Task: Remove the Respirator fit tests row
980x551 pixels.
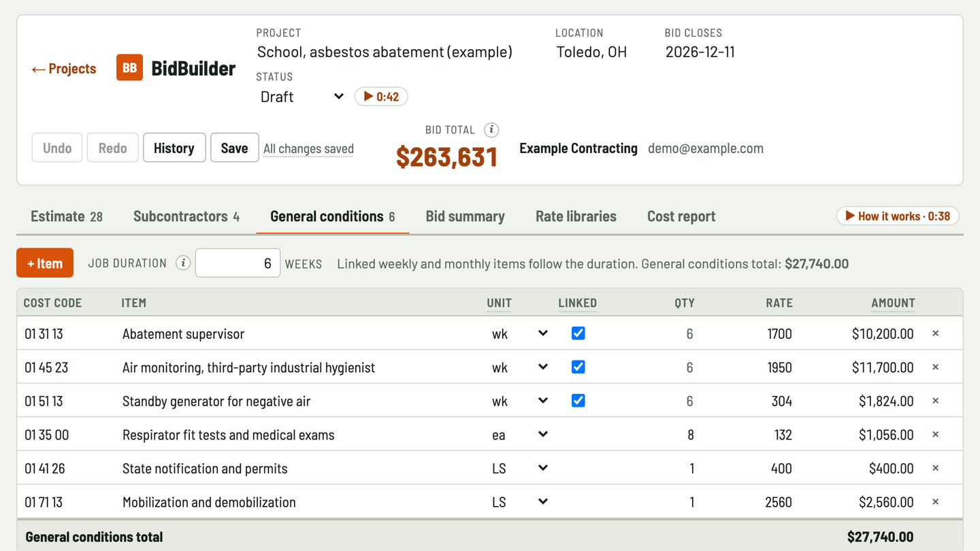Action: pyautogui.click(x=935, y=435)
